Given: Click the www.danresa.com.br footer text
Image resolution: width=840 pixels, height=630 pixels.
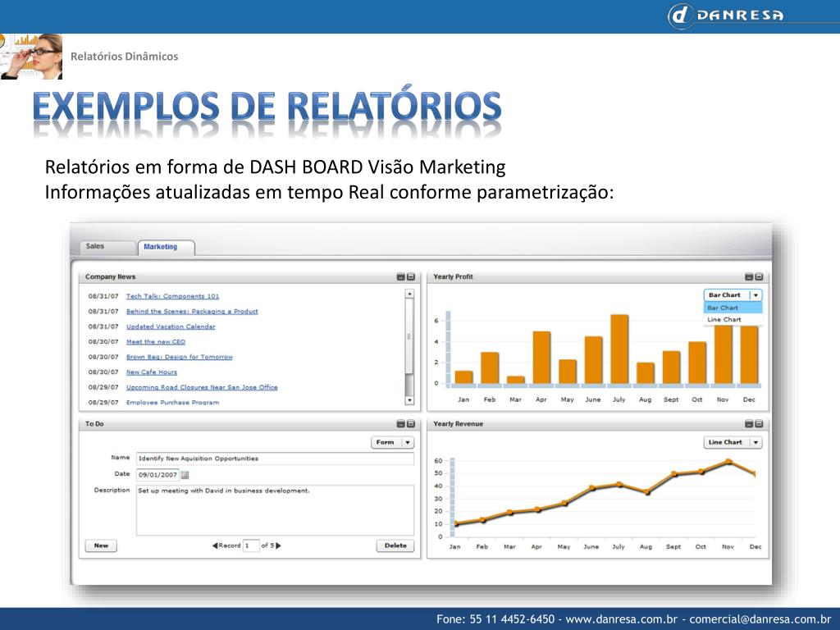Looking at the screenshot, I should 622,619.
